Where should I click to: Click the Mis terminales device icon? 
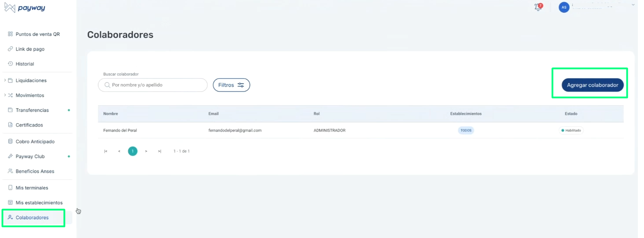[11, 188]
